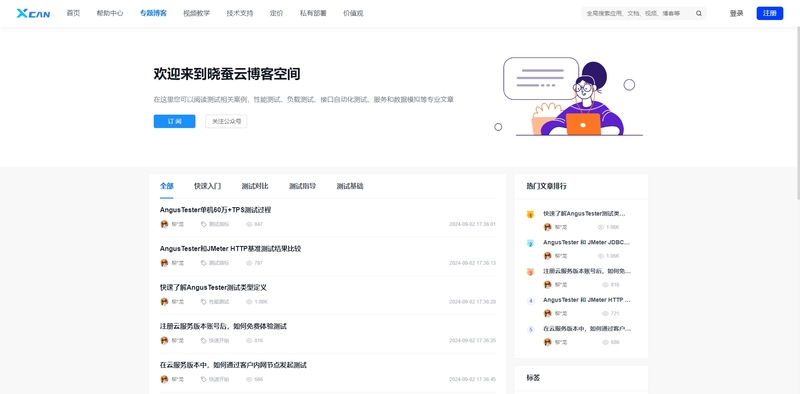Click author avatar under 60万+TPS article
The image size is (800, 394).
pyautogui.click(x=164, y=224)
